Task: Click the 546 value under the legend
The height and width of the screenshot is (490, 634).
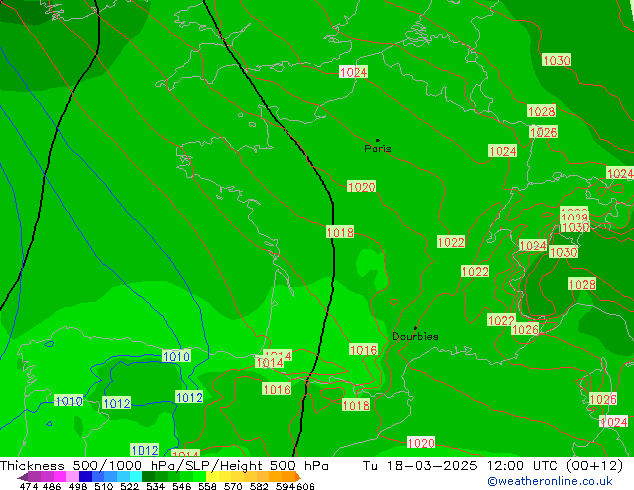Action: click(182, 486)
